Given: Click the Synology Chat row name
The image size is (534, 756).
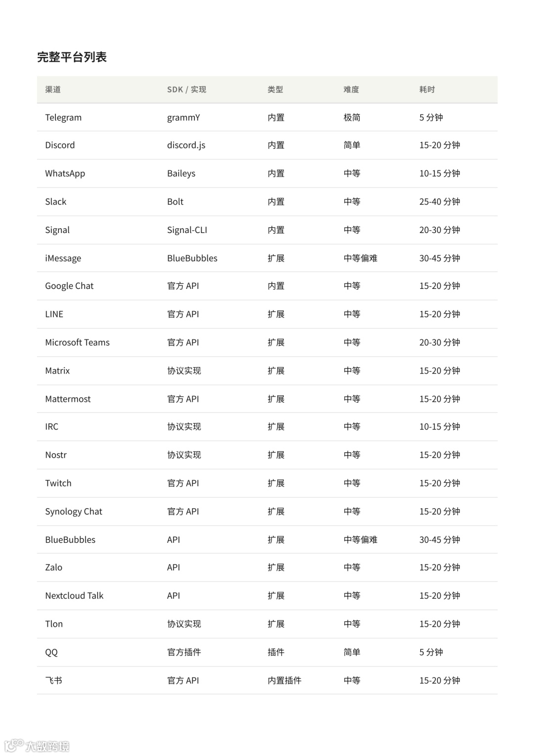Looking at the screenshot, I should [x=74, y=512].
